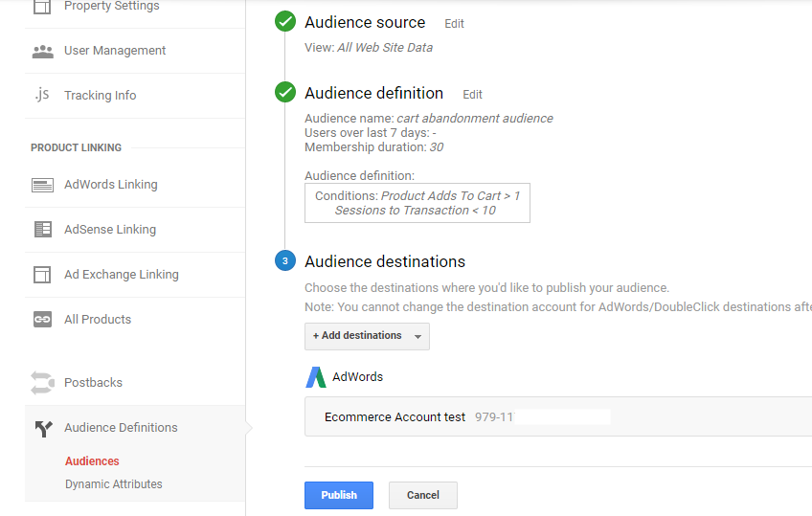Click the Postbacks arrows icon
This screenshot has width=812, height=516.
point(42,383)
